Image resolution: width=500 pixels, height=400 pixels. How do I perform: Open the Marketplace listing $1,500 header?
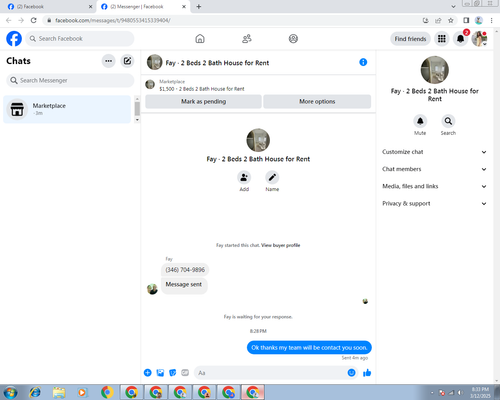click(x=202, y=85)
